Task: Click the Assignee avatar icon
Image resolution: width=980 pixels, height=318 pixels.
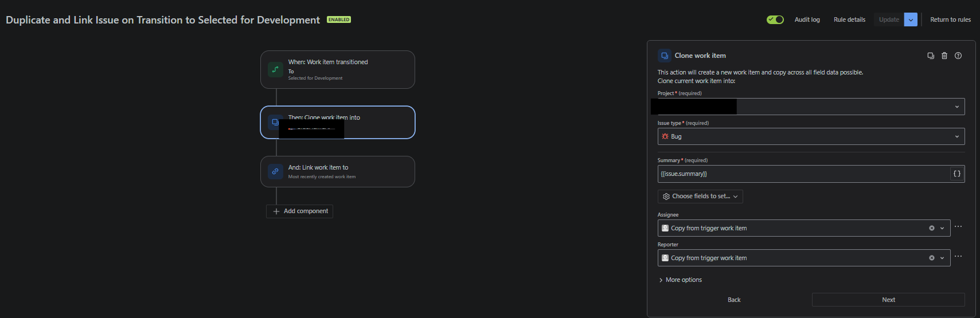Action: [665, 228]
